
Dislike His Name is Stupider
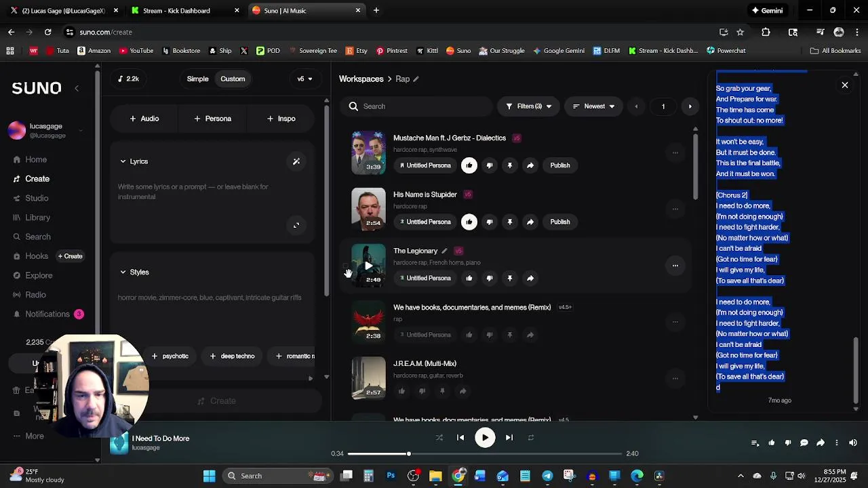pos(490,222)
